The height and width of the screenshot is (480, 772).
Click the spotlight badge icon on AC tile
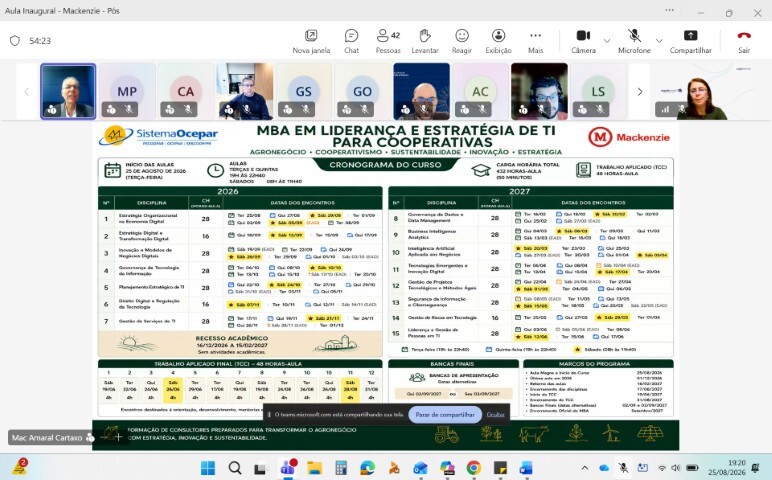(464, 110)
